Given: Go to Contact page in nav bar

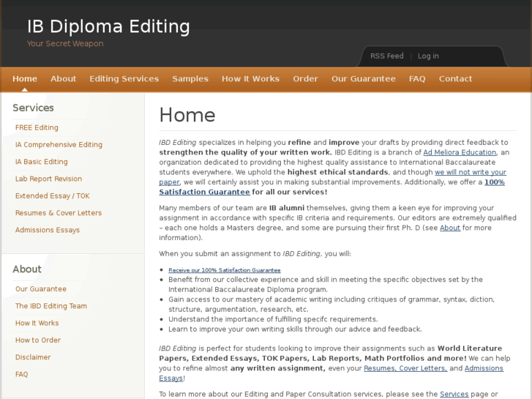Looking at the screenshot, I should [x=455, y=79].
